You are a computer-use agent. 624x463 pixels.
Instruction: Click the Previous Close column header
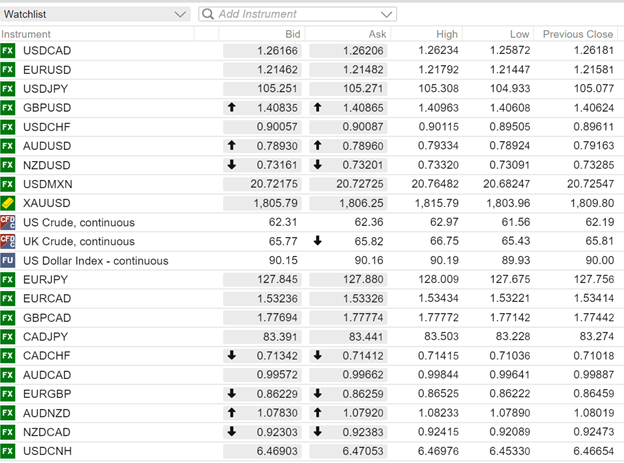pyautogui.click(x=577, y=34)
